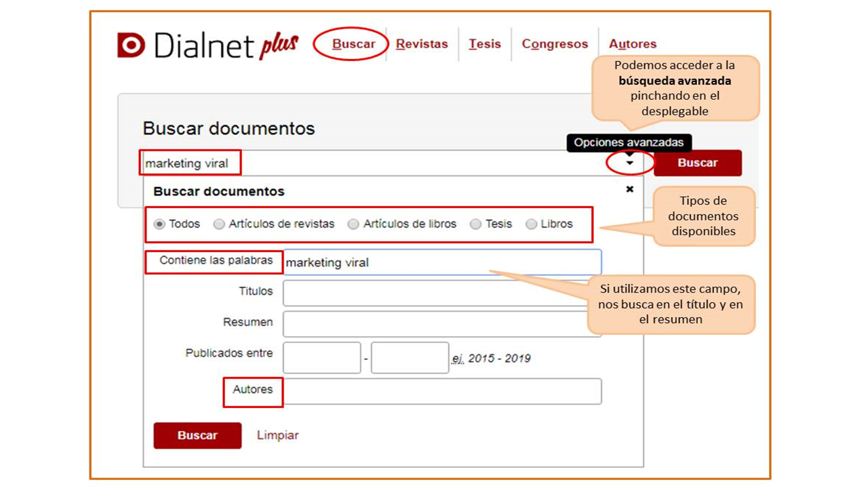Open the Autores navigation tab
This screenshot has width=868, height=488.
[633, 44]
